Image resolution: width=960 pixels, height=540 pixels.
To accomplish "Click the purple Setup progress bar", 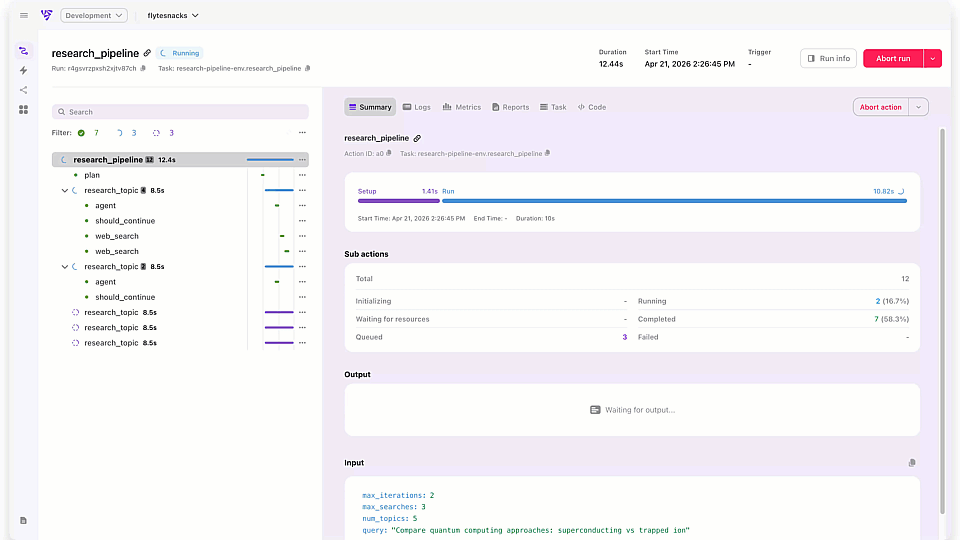I will 399,201.
